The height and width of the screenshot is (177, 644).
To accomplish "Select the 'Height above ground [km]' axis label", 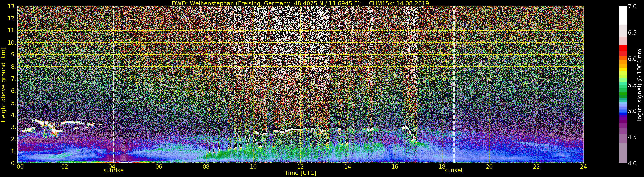I will [x=3, y=85].
